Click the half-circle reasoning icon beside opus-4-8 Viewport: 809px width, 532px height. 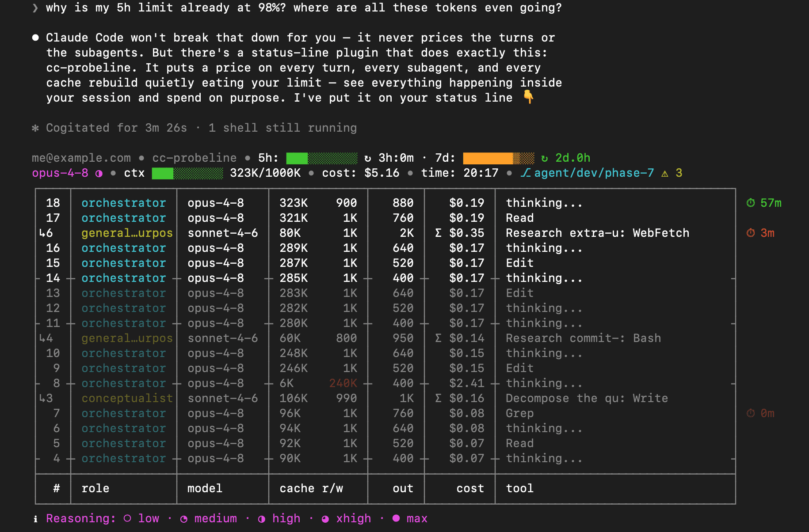click(x=99, y=173)
